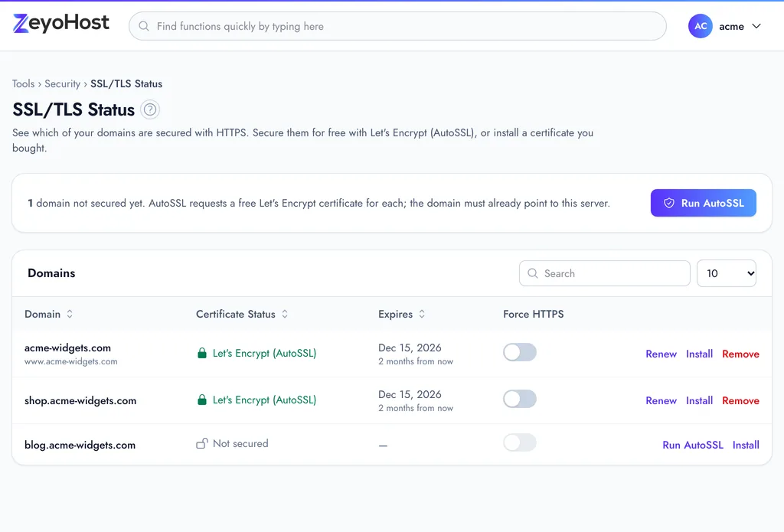Click Dec 15, 2026 expiry for acme-widgets.com
Image resolution: width=784 pixels, height=532 pixels.
[410, 348]
